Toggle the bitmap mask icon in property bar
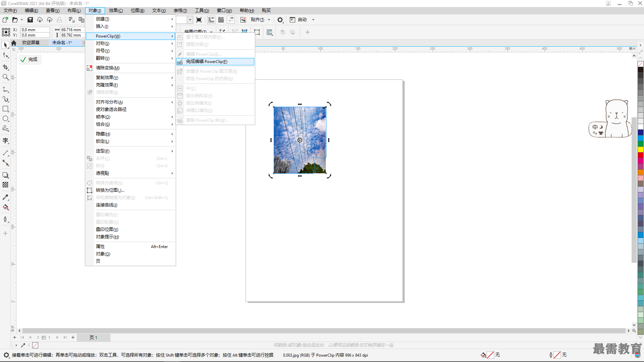Screen dimensions: 644x362 tap(245, 32)
